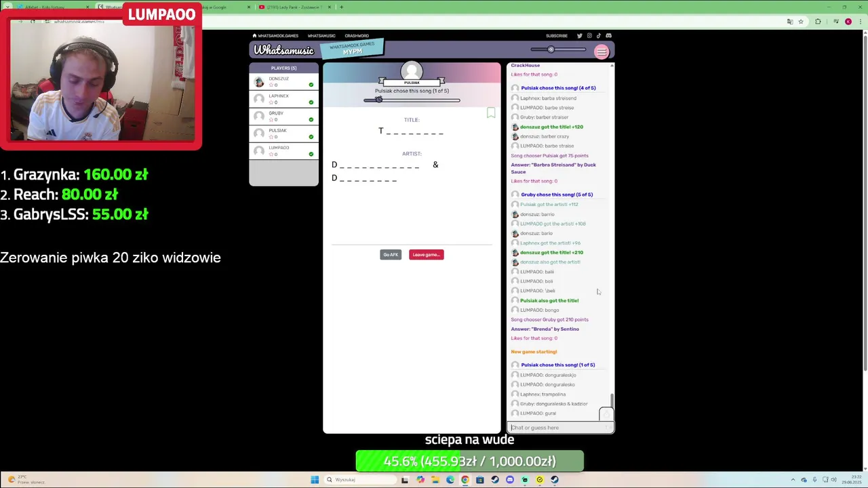
Task: Click the Go AFK button
Action: point(391,255)
